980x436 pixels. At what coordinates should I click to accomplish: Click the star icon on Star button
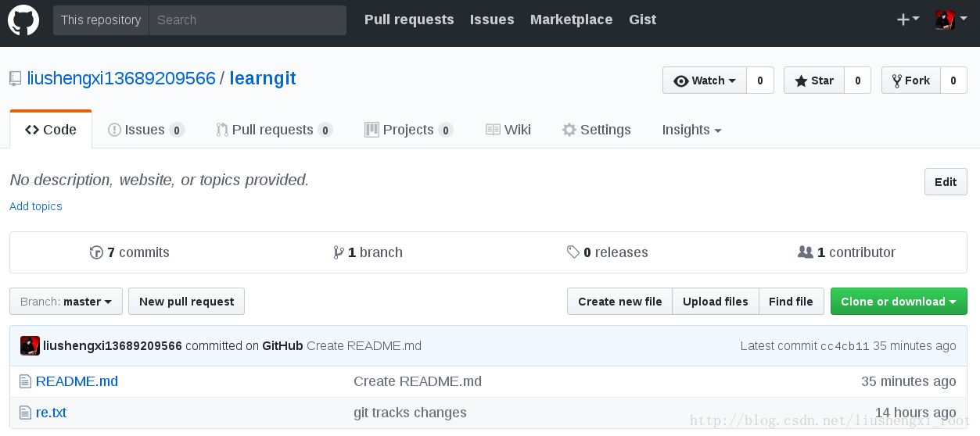801,80
